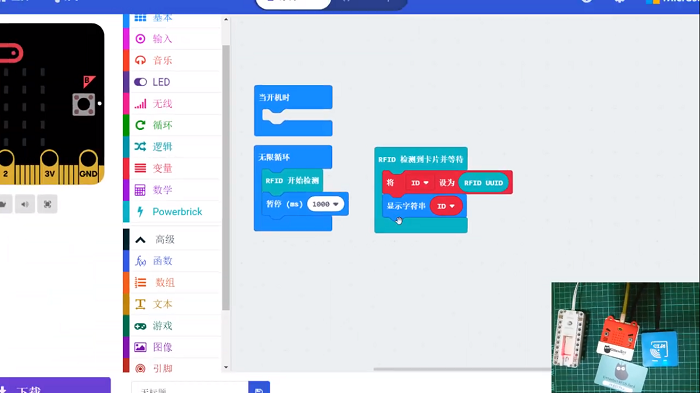This screenshot has height=393, width=700.
Task: Click the 下载 download button
Action: point(55,385)
